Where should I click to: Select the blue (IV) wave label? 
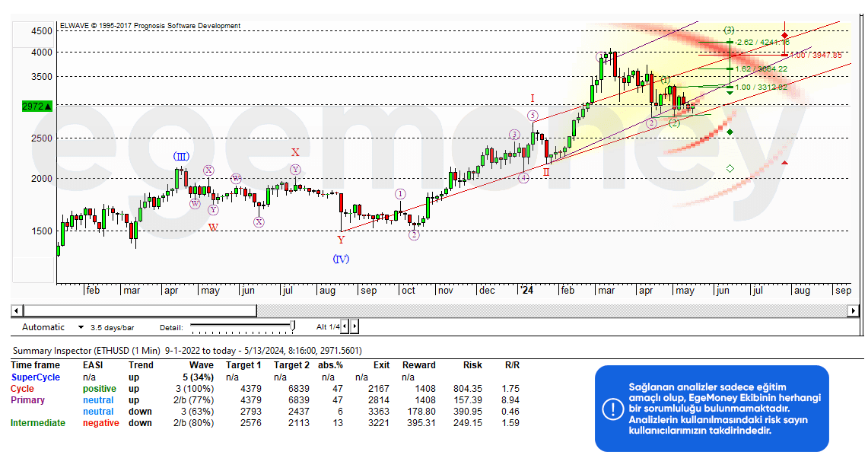(341, 259)
